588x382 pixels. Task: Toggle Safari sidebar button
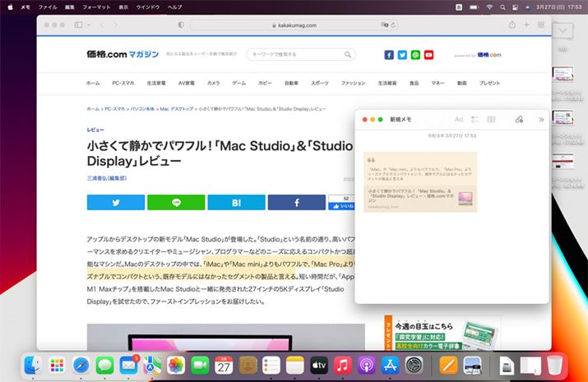pyautogui.click(x=78, y=25)
